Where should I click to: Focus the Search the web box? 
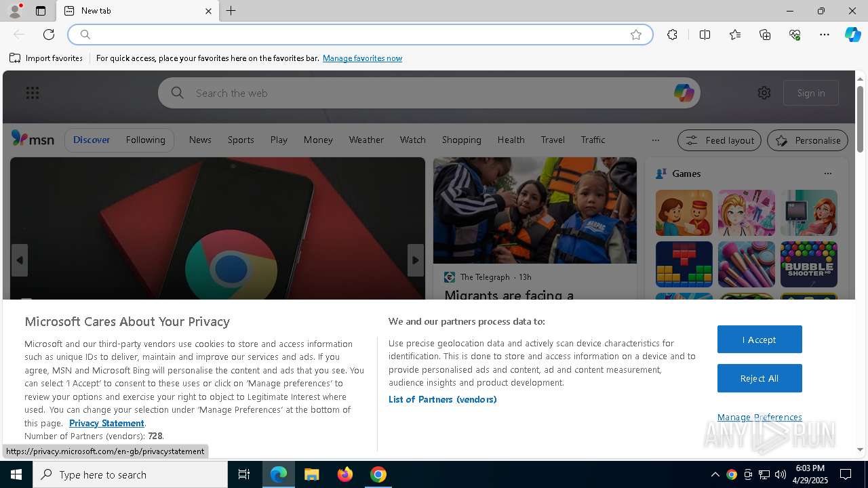(429, 93)
